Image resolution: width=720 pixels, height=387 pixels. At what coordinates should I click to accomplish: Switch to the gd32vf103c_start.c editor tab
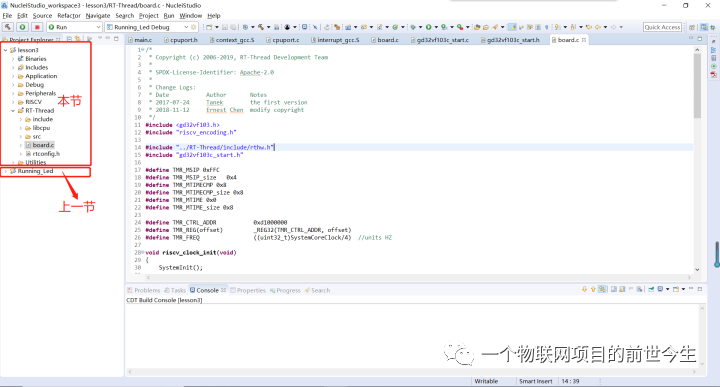click(x=439, y=40)
